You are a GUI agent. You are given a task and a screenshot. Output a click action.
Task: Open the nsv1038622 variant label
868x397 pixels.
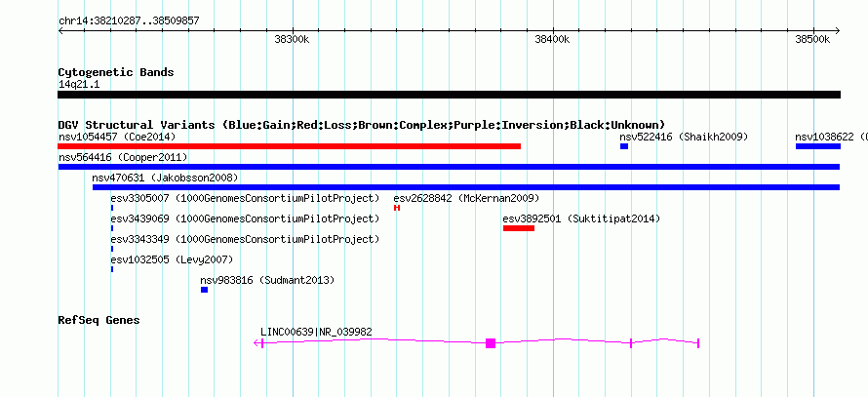[x=832, y=137]
